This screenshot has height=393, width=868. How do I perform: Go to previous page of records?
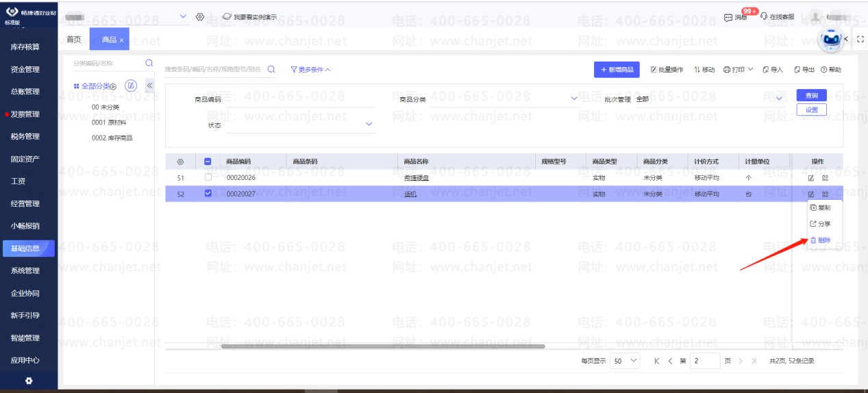point(671,361)
